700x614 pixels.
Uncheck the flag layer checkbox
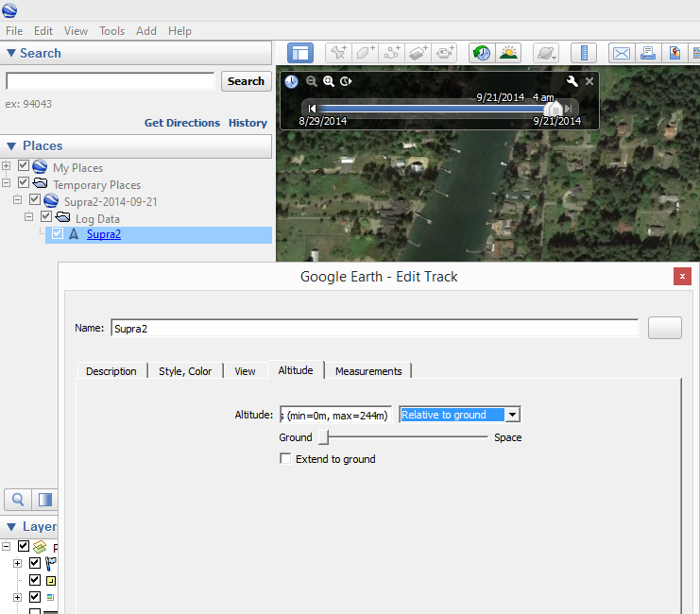click(35, 563)
